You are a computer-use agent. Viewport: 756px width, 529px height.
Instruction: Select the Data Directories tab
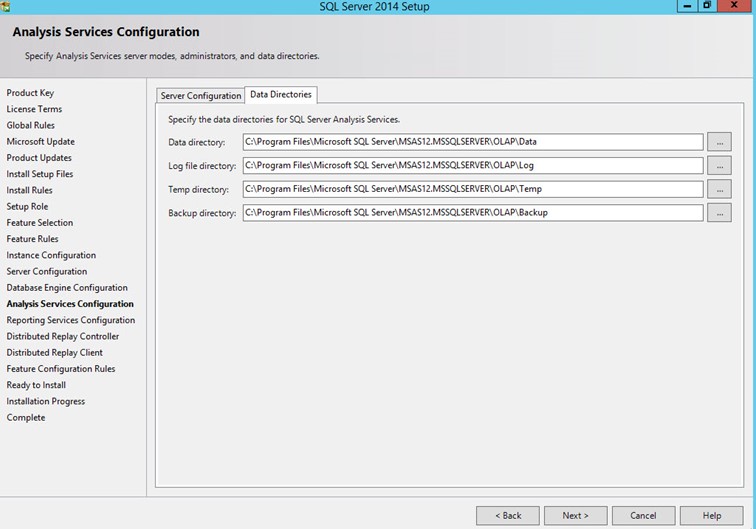pyautogui.click(x=281, y=95)
